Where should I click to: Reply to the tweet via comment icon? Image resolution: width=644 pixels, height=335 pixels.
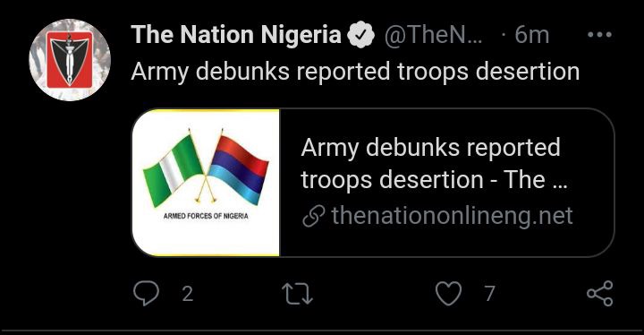(146, 294)
